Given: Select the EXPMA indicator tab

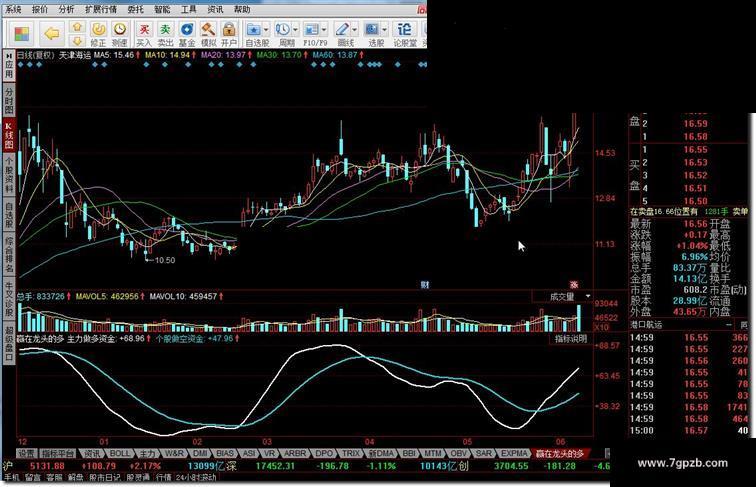Looking at the screenshot, I should [x=514, y=453].
